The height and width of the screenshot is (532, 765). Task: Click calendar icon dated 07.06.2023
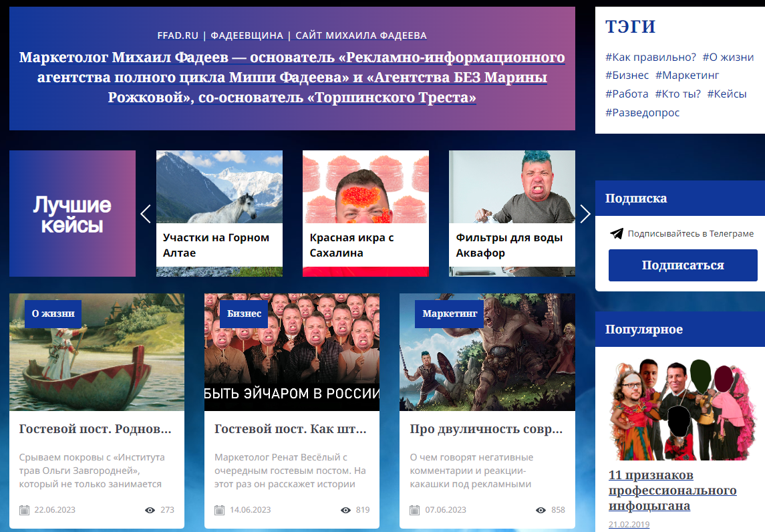pos(415,510)
